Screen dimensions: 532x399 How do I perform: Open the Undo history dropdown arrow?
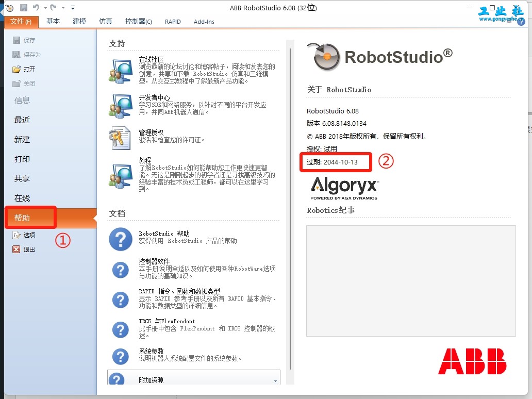click(x=45, y=8)
